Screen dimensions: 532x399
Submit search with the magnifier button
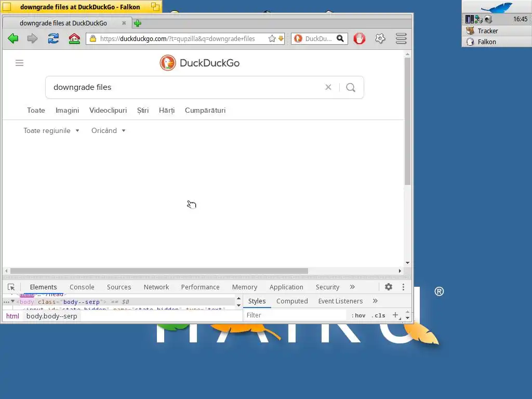(x=351, y=87)
